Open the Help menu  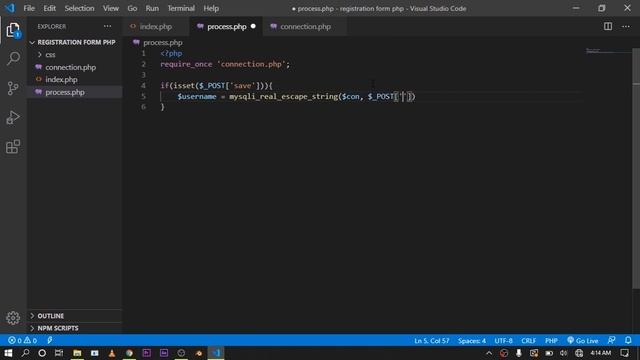pos(211,8)
